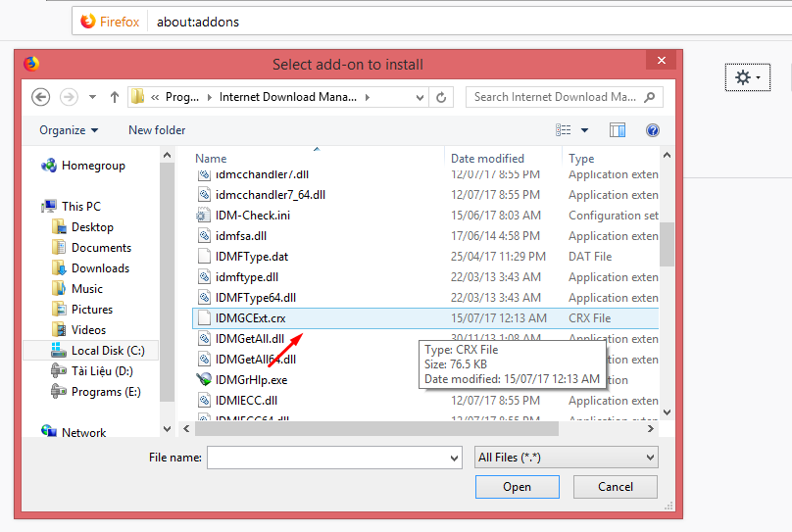Select the 'Prog...' breadcrumb segment

pyautogui.click(x=182, y=97)
